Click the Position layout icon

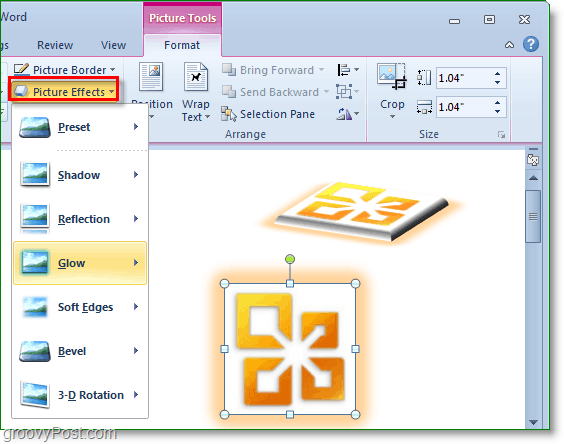coord(151,77)
